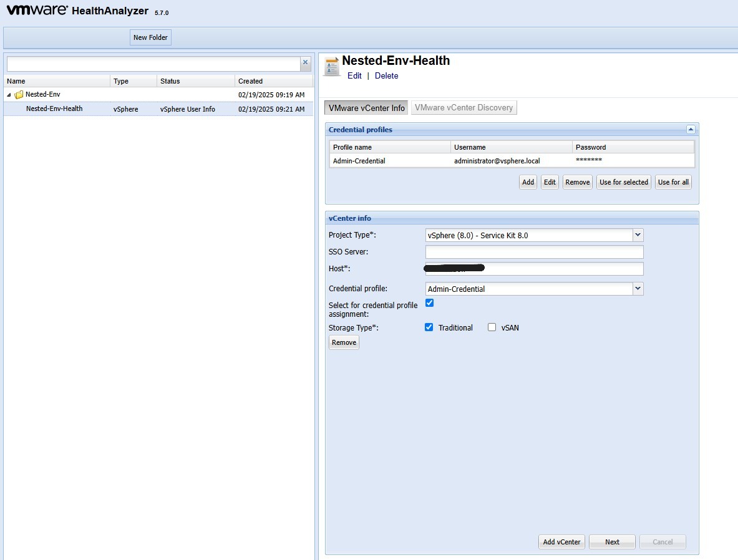Image resolution: width=738 pixels, height=560 pixels.
Task: Open the Edit project link
Action: tap(354, 75)
